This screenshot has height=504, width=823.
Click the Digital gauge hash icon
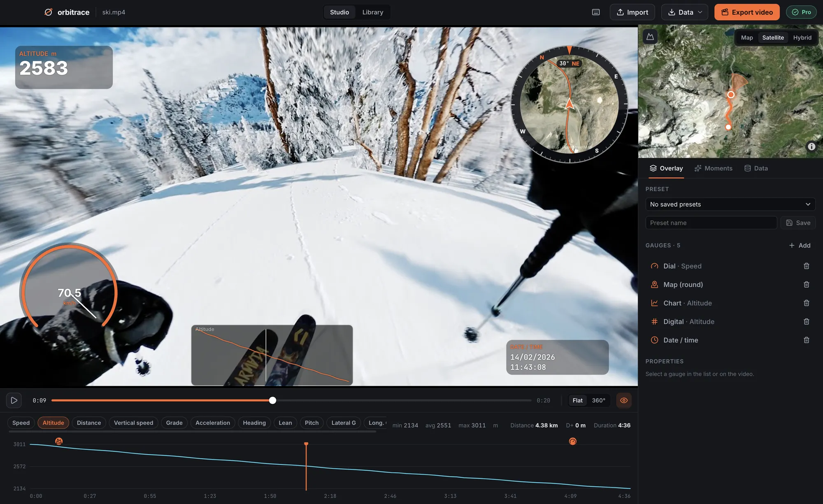pos(654,322)
